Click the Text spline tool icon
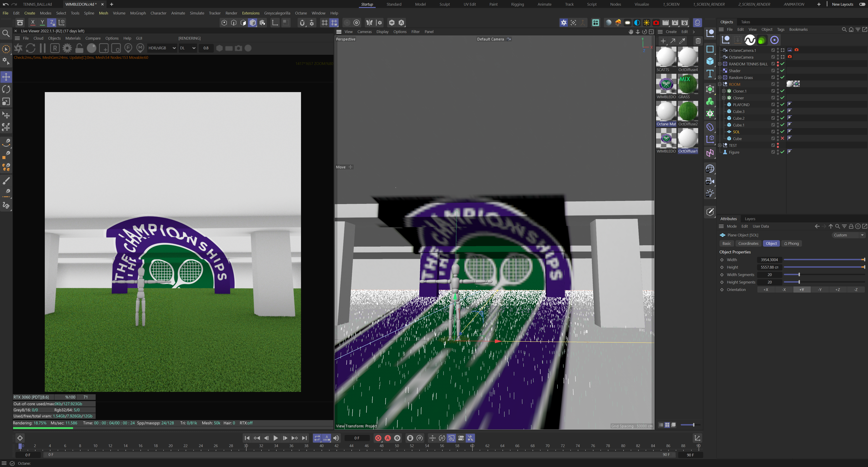The width and height of the screenshot is (868, 467). [x=710, y=74]
